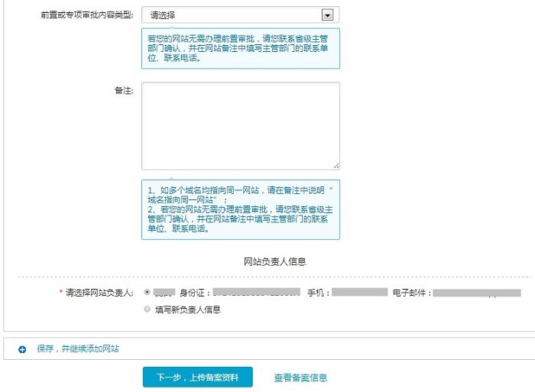The width and height of the screenshot is (535, 392).
Task: Click the 填写新负责人信息 label text
Action: coord(187,310)
